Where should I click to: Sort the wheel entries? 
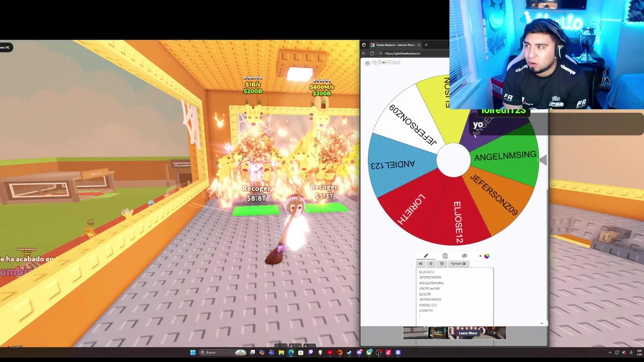click(x=431, y=263)
